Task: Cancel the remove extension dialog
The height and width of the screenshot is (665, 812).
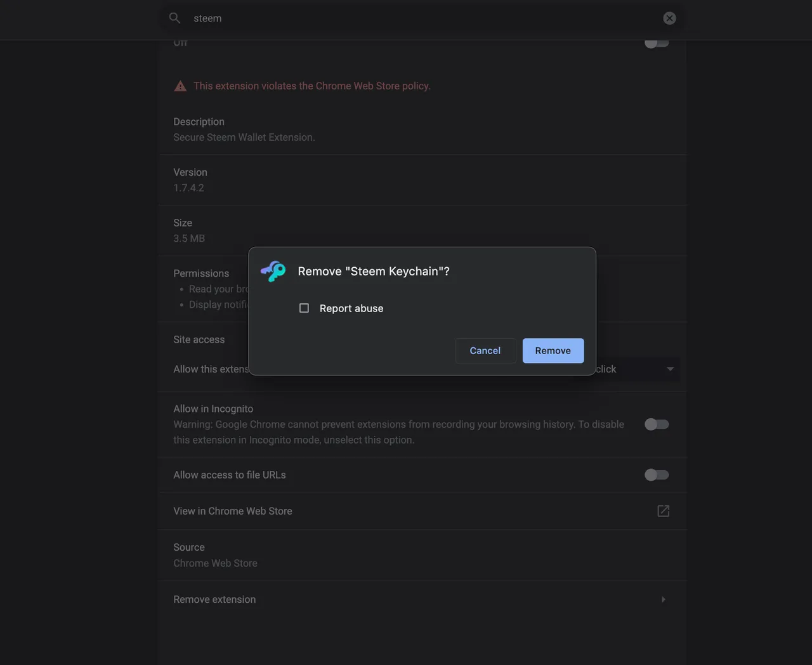Action: click(485, 350)
